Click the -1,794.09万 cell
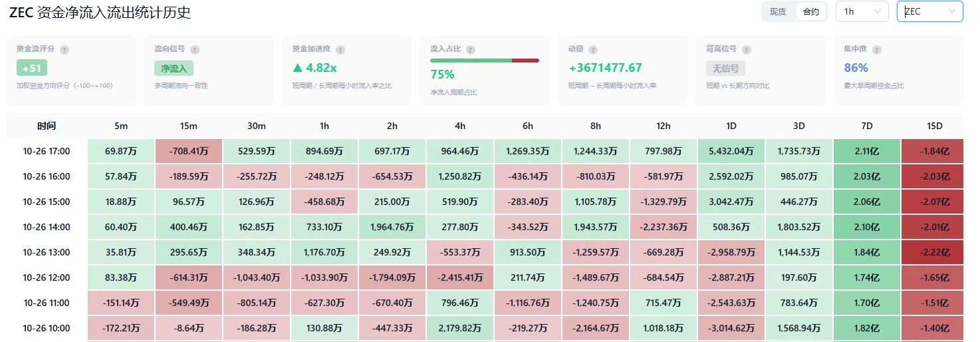Image resolution: width=980 pixels, height=342 pixels. [392, 277]
